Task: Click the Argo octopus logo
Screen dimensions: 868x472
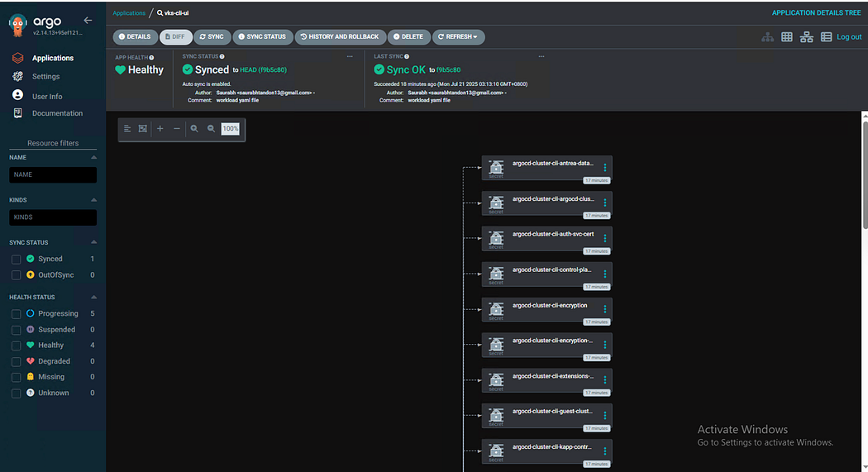Action: point(17,25)
